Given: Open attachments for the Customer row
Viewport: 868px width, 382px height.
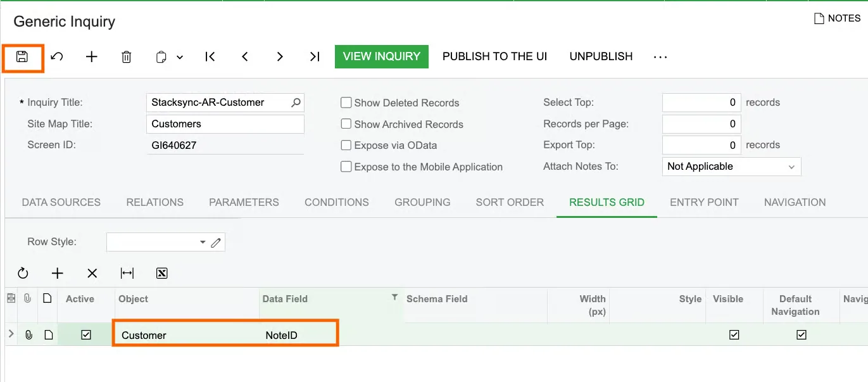Looking at the screenshot, I should tap(28, 335).
